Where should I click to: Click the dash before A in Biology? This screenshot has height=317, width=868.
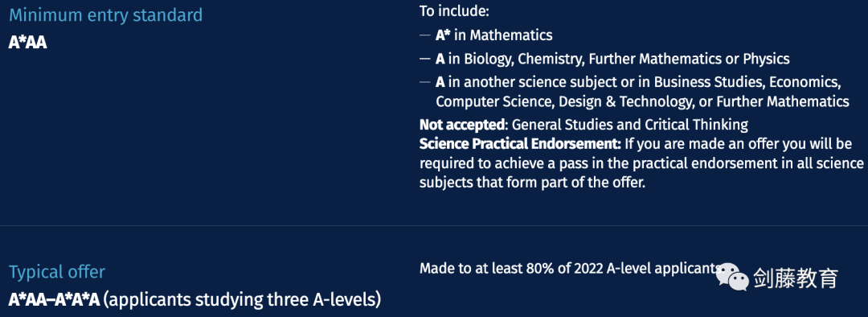coord(424,59)
